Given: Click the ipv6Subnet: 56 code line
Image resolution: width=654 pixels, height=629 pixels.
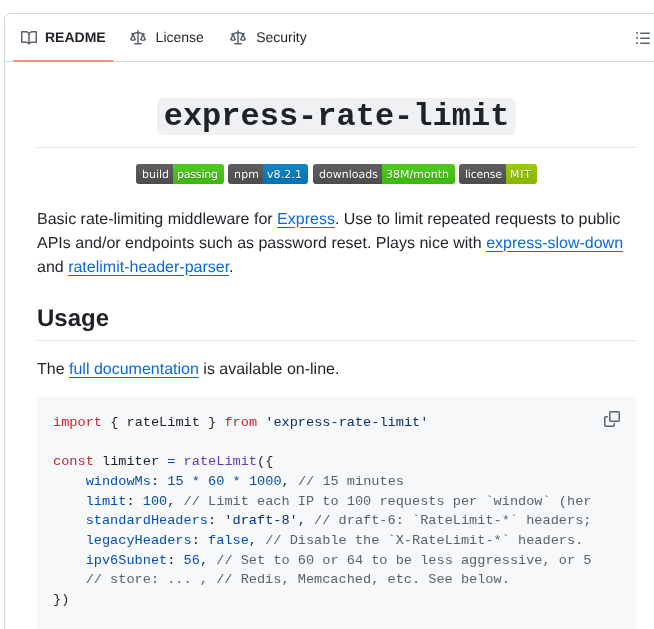Looking at the screenshot, I should (338, 559).
